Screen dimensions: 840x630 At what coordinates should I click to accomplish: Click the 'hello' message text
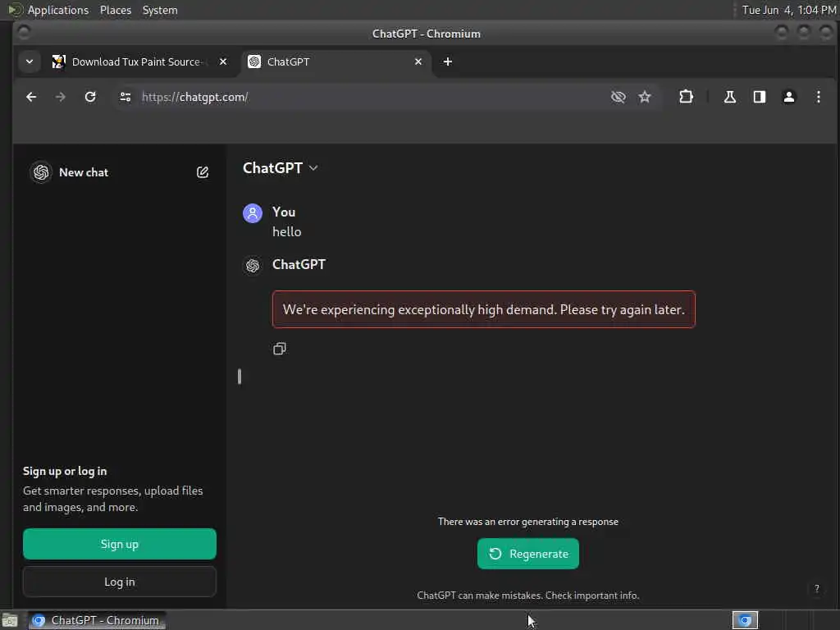pyautogui.click(x=286, y=232)
